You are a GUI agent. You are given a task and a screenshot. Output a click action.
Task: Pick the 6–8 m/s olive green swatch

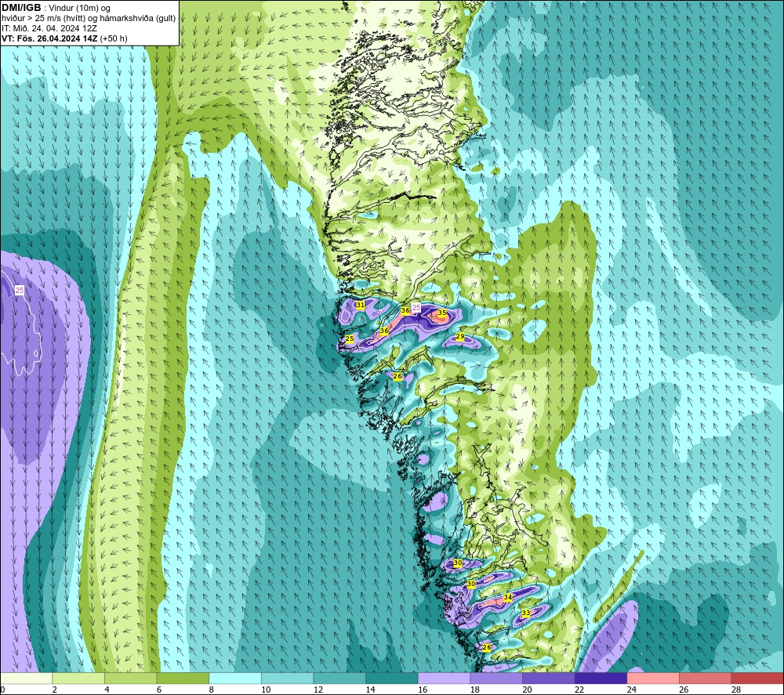click(183, 678)
